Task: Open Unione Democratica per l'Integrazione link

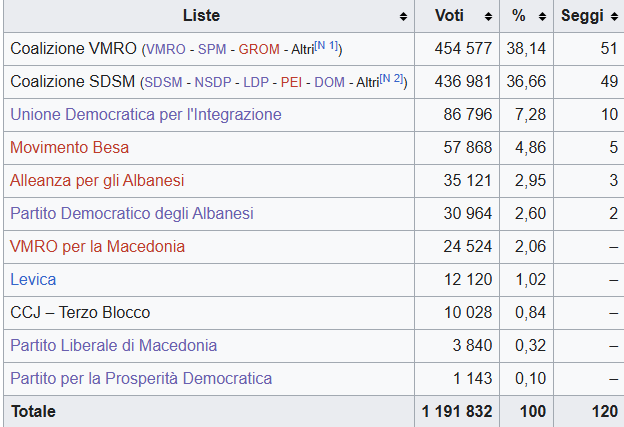Action: point(146,115)
